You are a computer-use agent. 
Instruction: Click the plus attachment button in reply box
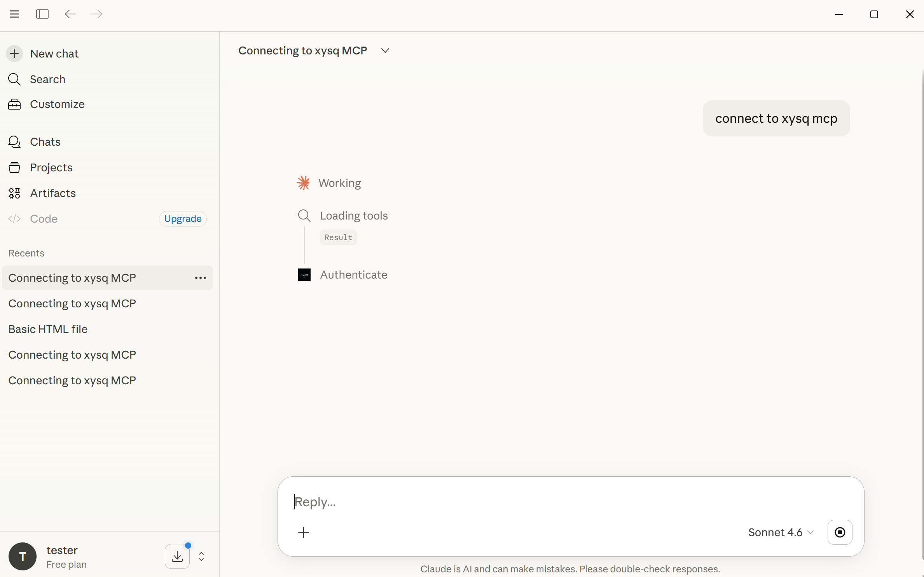(304, 532)
